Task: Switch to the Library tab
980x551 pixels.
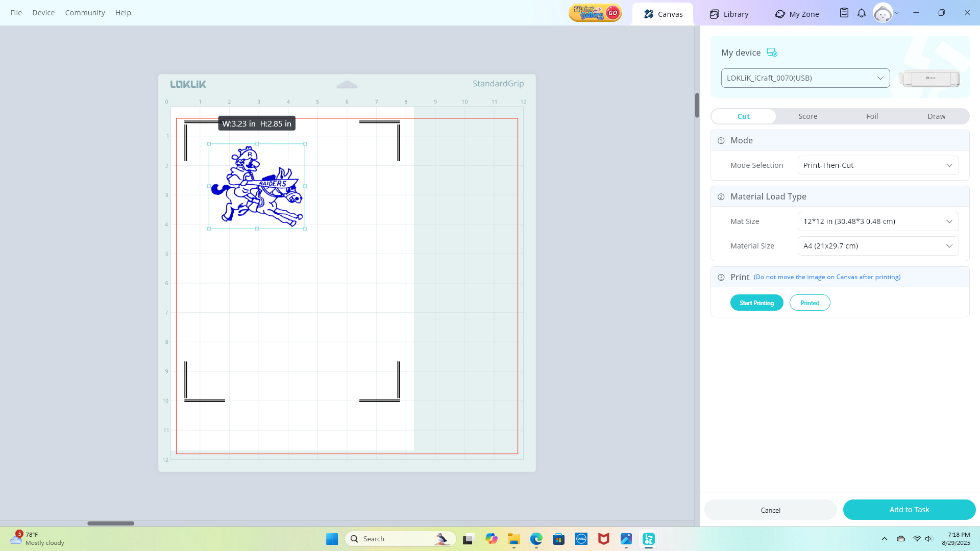Action: point(729,14)
